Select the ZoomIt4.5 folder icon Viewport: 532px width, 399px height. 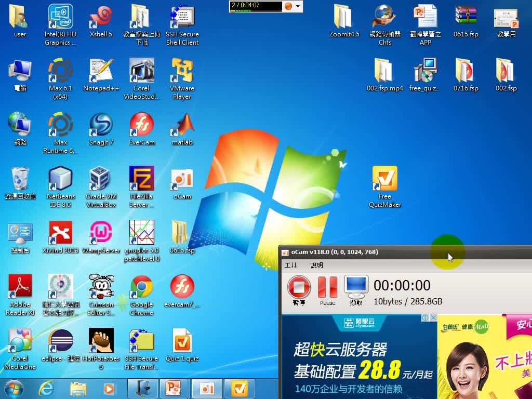[344, 21]
